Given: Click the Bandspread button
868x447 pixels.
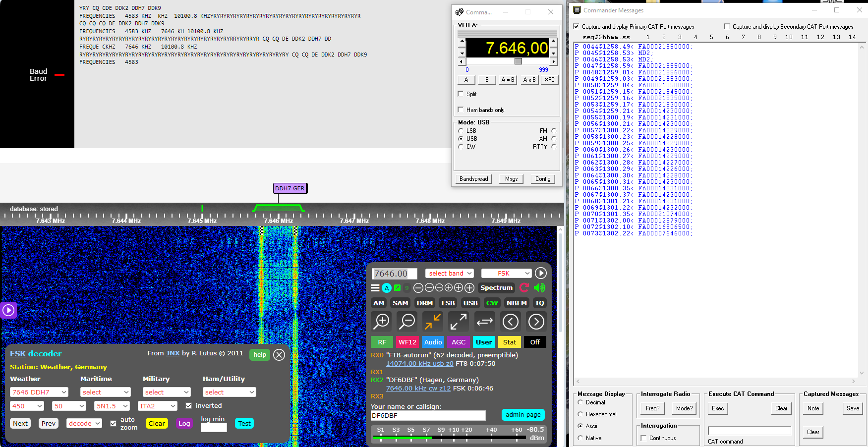Looking at the screenshot, I should point(474,179).
